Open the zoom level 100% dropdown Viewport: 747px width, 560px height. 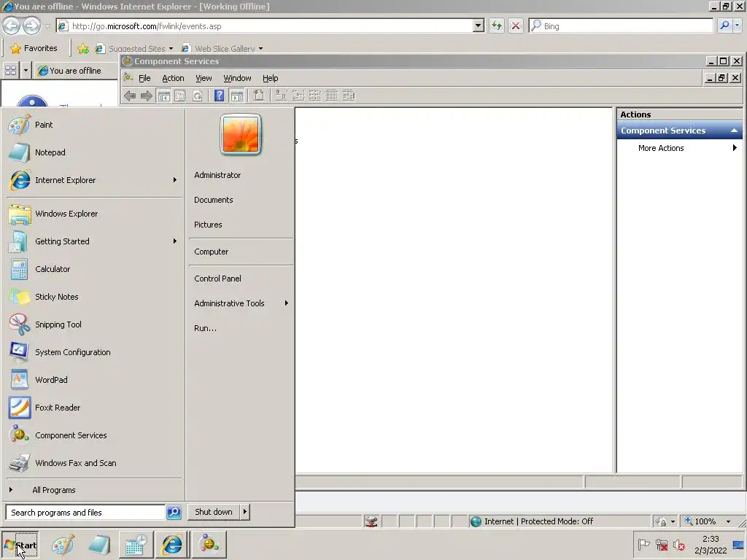tap(728, 521)
